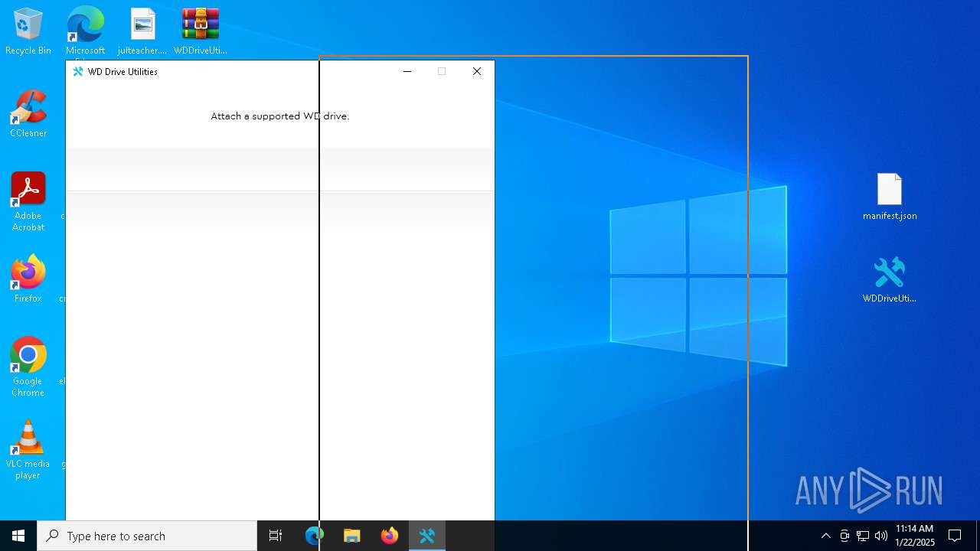Close the WD Drive Utilities window
Screen dimensions: 980x551
pos(477,71)
